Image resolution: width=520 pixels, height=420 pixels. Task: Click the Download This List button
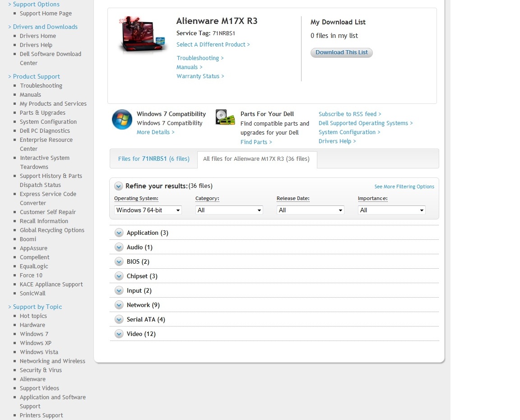[342, 52]
